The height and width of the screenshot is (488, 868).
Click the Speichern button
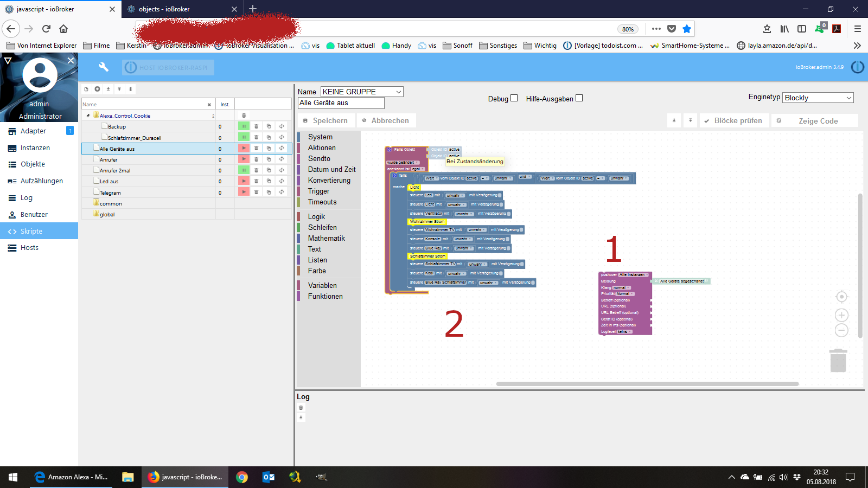(325, 121)
